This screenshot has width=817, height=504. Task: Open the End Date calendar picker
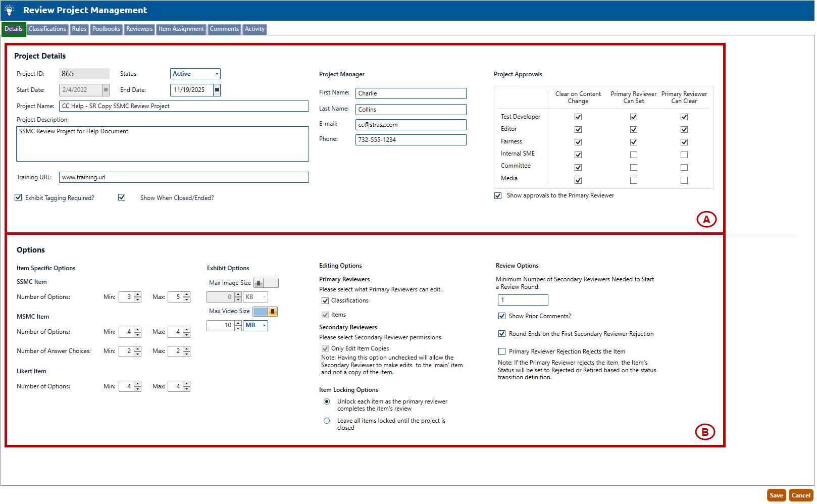coord(217,90)
